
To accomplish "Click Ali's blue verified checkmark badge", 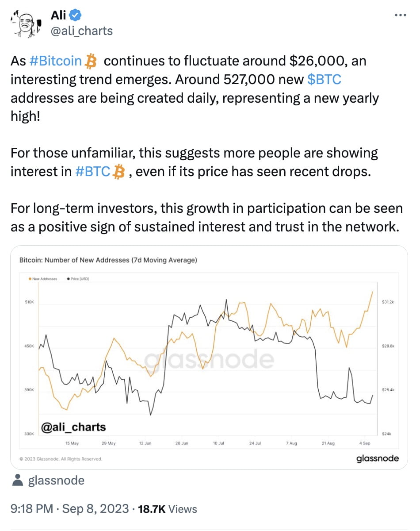I will (76, 15).
